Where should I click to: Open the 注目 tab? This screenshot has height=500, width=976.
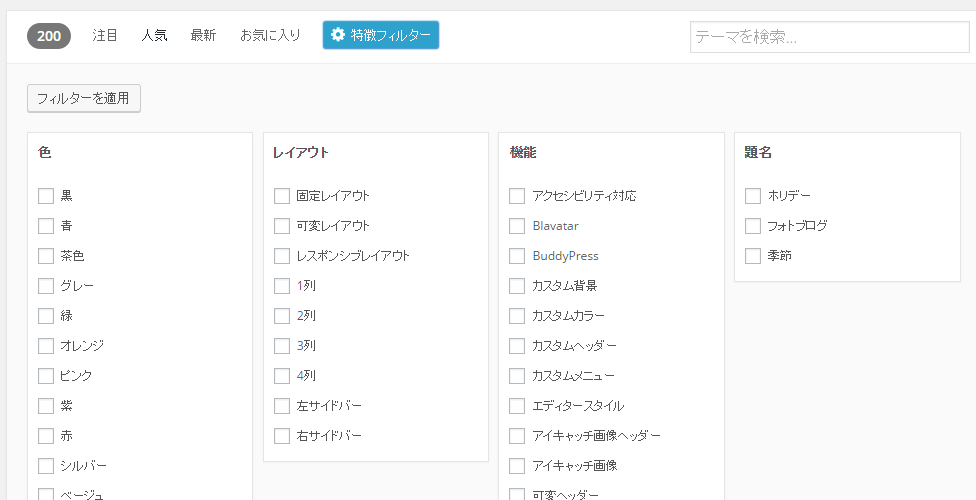(x=105, y=36)
